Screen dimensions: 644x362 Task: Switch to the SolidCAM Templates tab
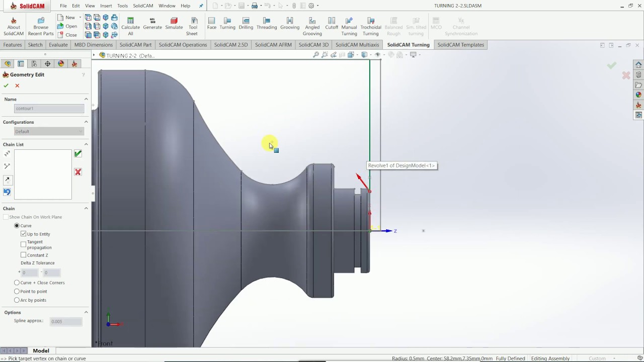(x=461, y=45)
